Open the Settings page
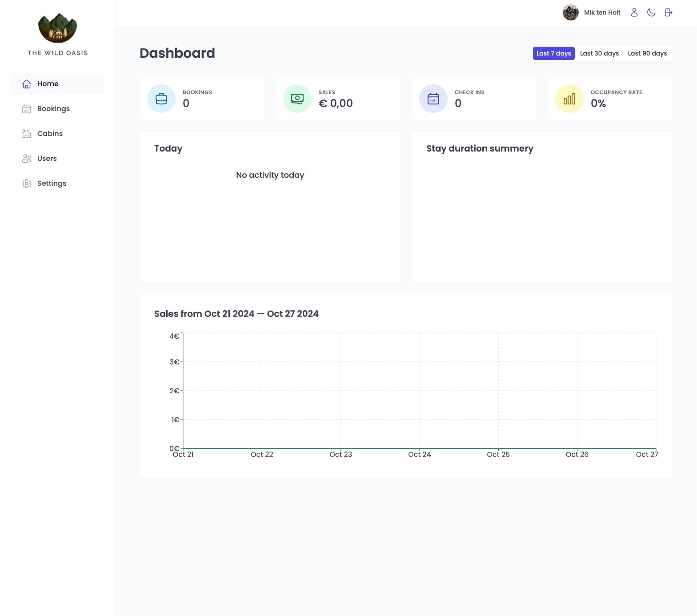This screenshot has height=616, width=697. [x=57, y=184]
